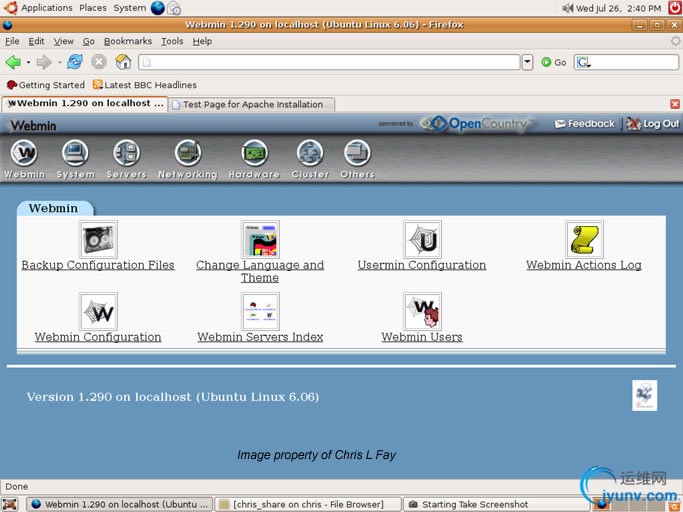
Task: Open the Webmin category icon in the Webmin navigation bar
Action: point(24,153)
